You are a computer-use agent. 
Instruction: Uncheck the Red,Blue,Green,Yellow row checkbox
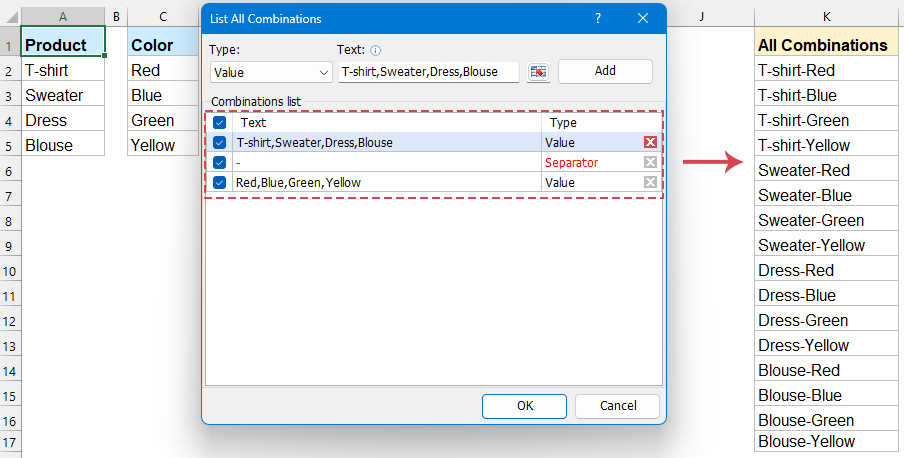[220, 182]
